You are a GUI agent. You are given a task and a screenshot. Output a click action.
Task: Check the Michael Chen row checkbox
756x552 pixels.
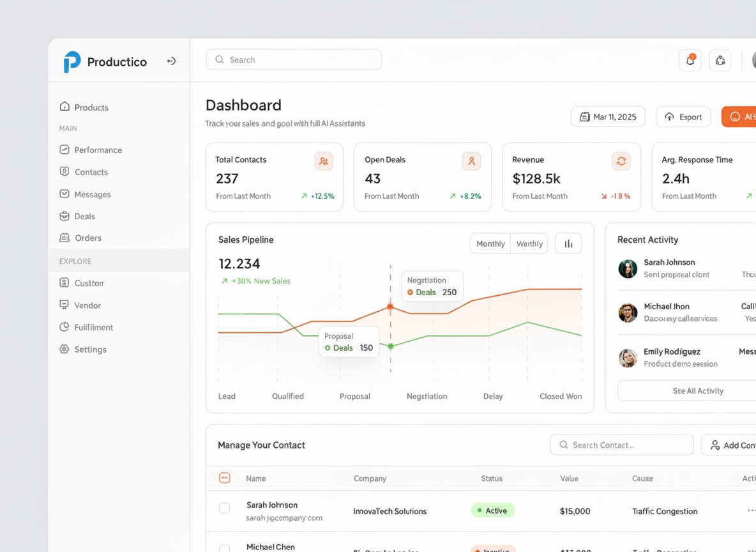click(x=225, y=548)
